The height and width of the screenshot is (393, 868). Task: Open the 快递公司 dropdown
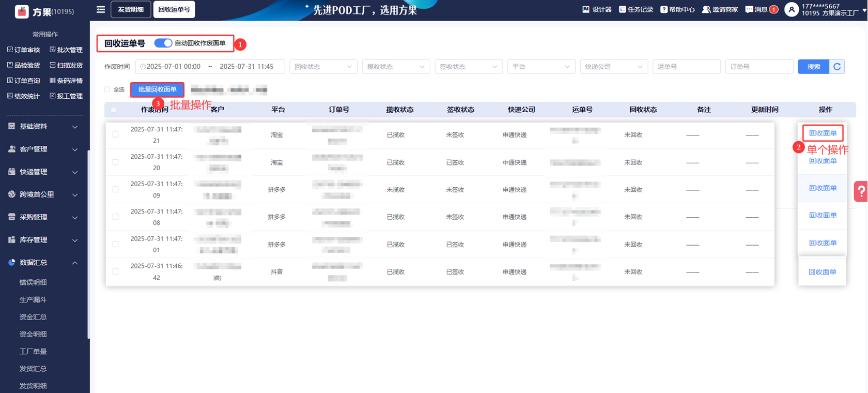(x=614, y=67)
